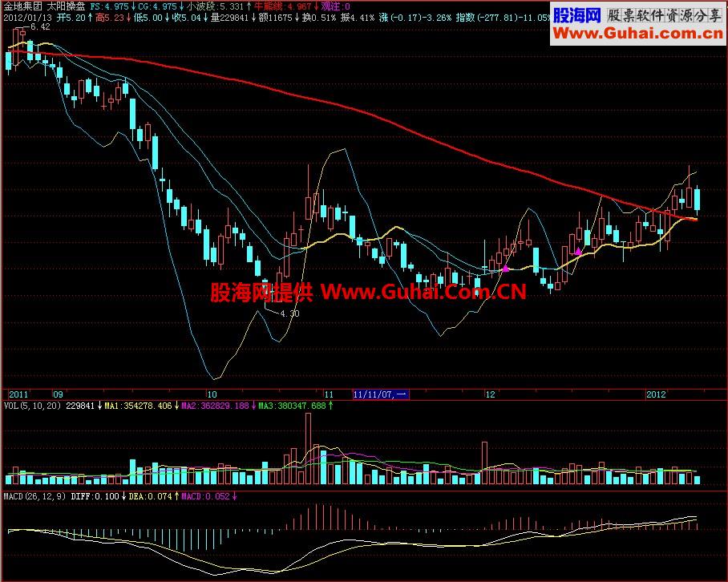Screen dimensions: 728x582
Task: Click the yellow DEA:0.074 value
Action: (x=150, y=496)
